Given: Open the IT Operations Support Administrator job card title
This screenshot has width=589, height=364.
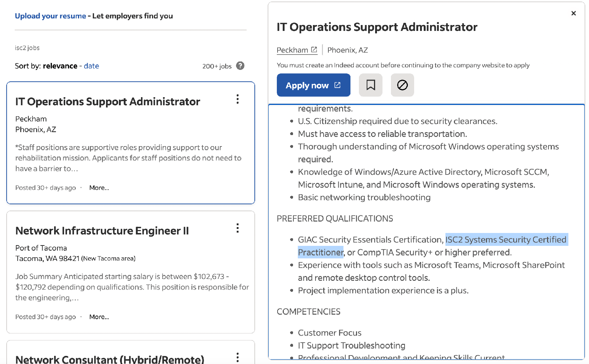Looking at the screenshot, I should click(107, 102).
